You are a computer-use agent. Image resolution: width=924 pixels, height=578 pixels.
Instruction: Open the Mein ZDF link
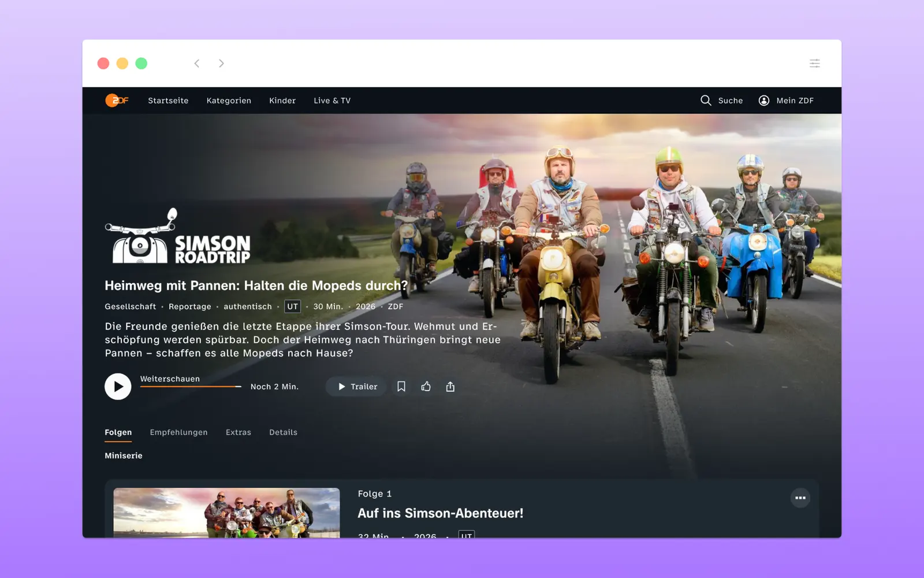795,101
